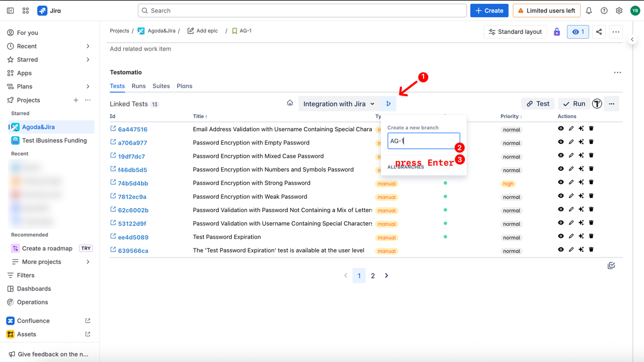Click the new branch name input field
This screenshot has width=644, height=362.
(x=424, y=141)
